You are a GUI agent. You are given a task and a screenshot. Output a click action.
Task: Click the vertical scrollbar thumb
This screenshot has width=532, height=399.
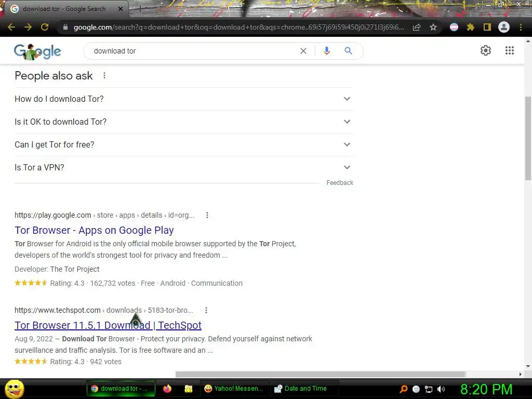(x=528, y=138)
